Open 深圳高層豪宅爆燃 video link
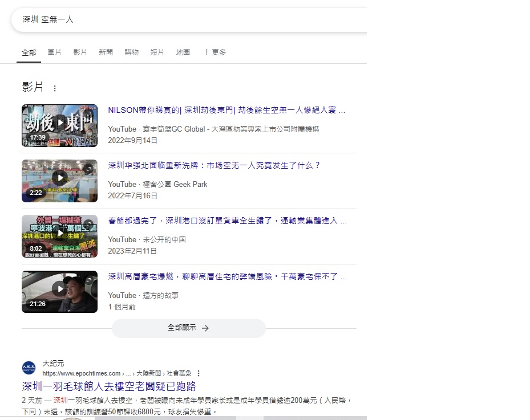 [x=227, y=276]
